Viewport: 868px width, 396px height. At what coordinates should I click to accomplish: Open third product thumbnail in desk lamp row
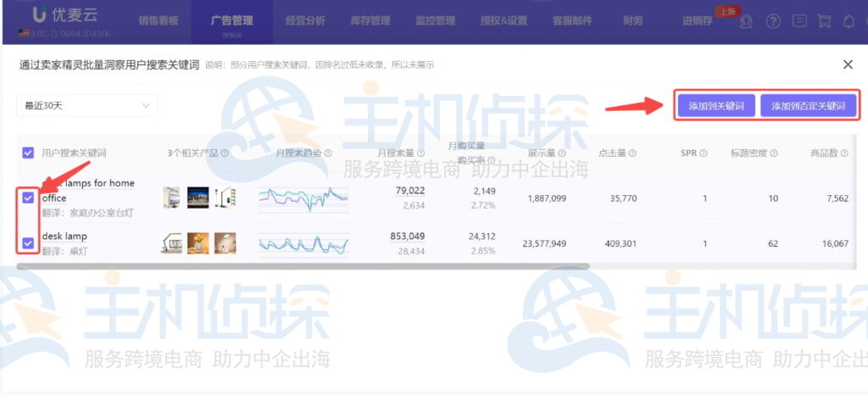(225, 243)
